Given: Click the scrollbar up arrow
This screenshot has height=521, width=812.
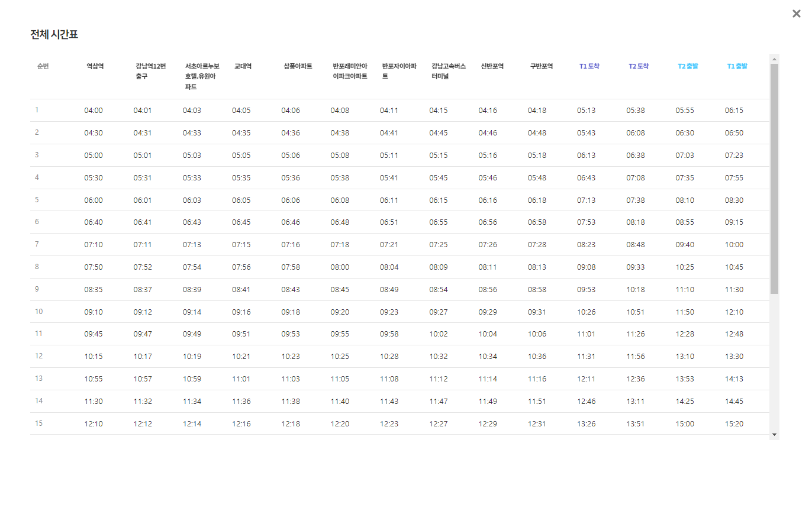Looking at the screenshot, I should [774, 59].
